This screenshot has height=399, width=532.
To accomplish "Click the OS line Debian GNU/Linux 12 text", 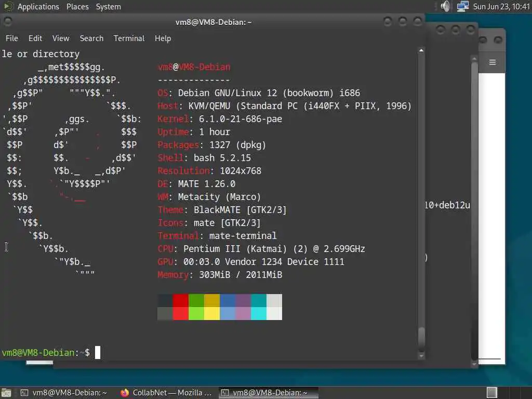I will pos(269,93).
